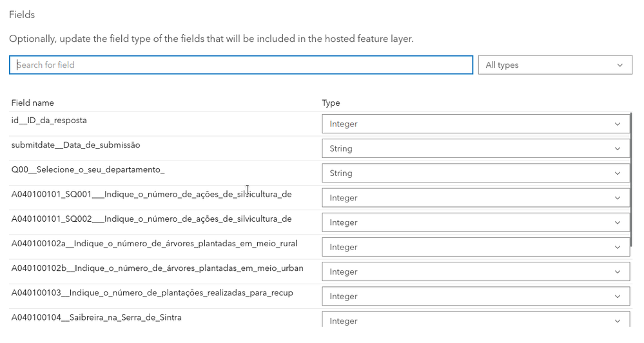Select the Type column header
644x343 pixels.
point(331,103)
